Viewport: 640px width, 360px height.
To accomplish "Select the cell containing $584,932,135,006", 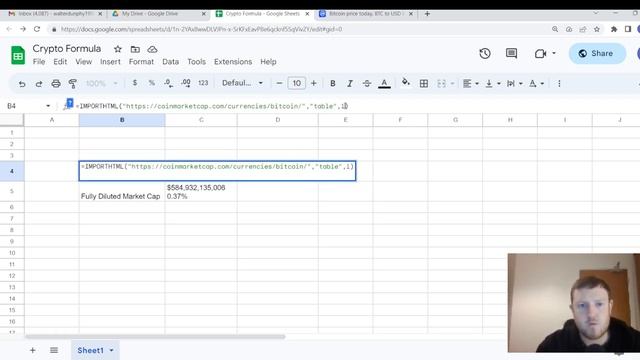I will pos(201,191).
